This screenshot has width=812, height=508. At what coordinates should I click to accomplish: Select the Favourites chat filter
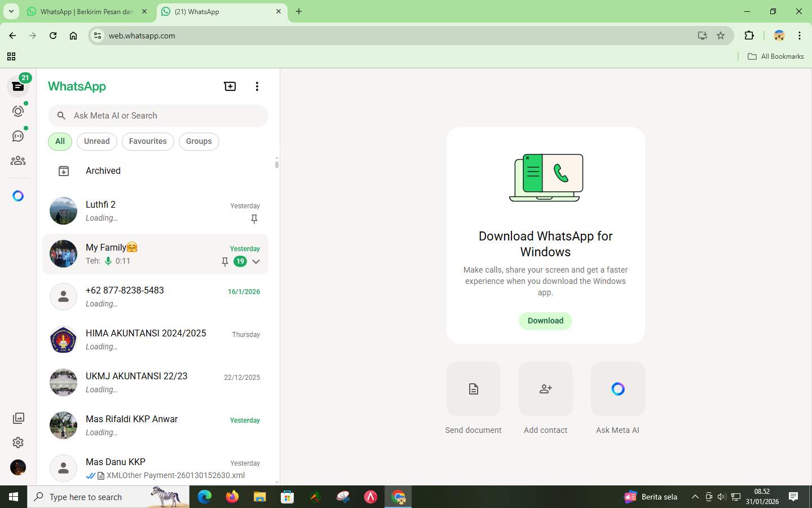pos(148,142)
